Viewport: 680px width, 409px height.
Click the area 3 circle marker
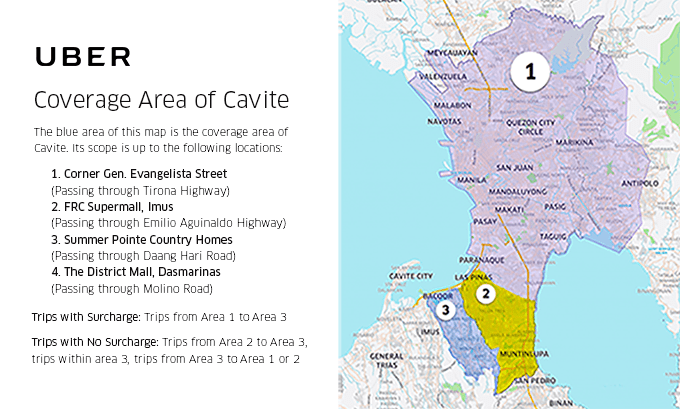(445, 310)
